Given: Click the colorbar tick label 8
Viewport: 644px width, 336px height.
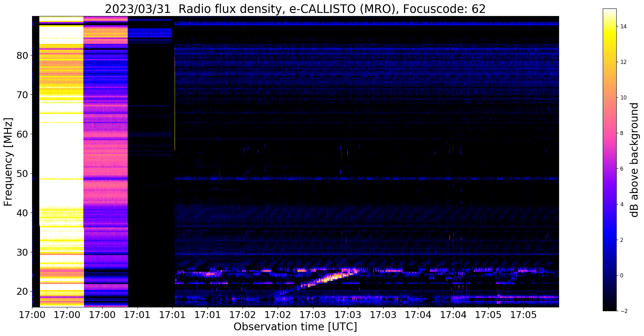Looking at the screenshot, I should pos(622,133).
